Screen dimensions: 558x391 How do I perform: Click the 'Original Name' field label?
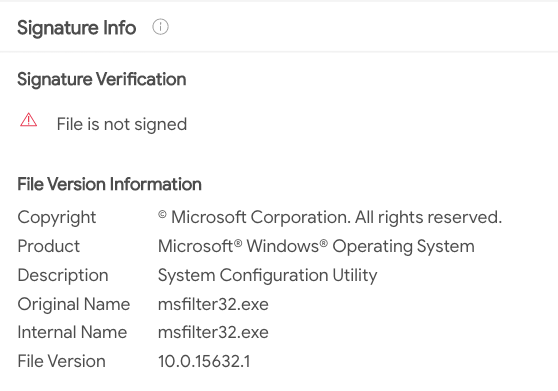(74, 305)
